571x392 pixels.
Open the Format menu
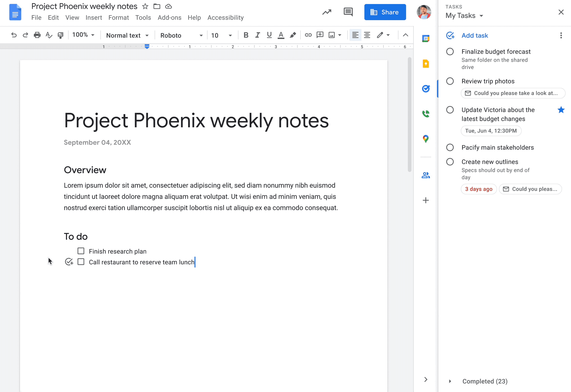point(119,17)
